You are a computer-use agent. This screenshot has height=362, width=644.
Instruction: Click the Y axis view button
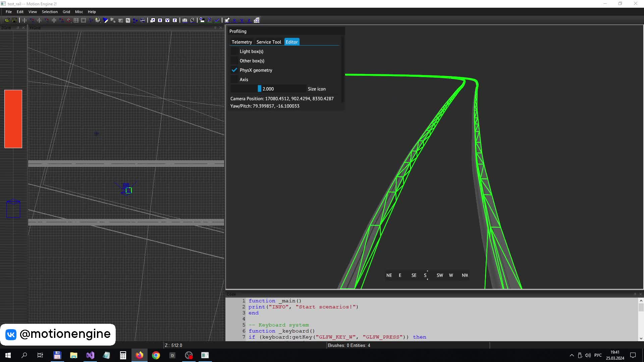click(x=167, y=20)
